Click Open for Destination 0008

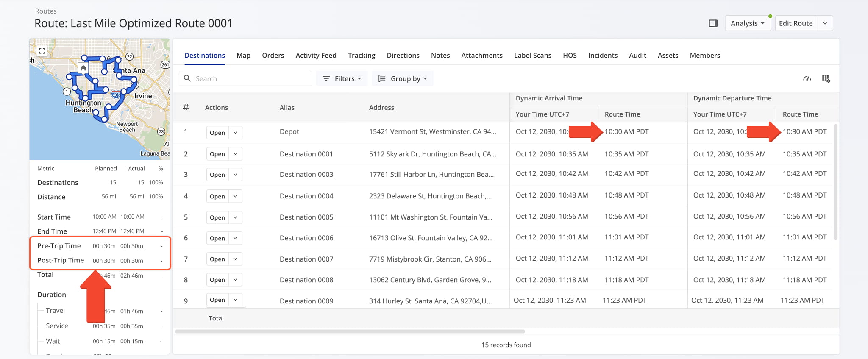217,280
